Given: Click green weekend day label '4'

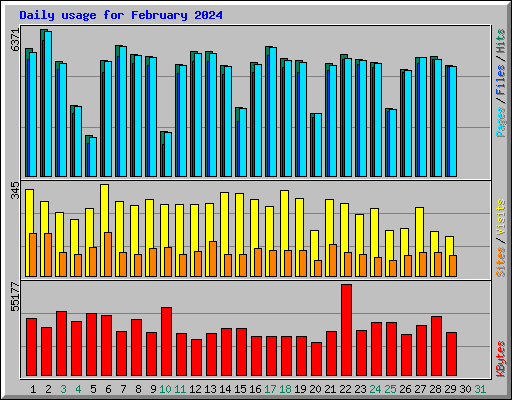Looking at the screenshot, I should coord(78,389).
